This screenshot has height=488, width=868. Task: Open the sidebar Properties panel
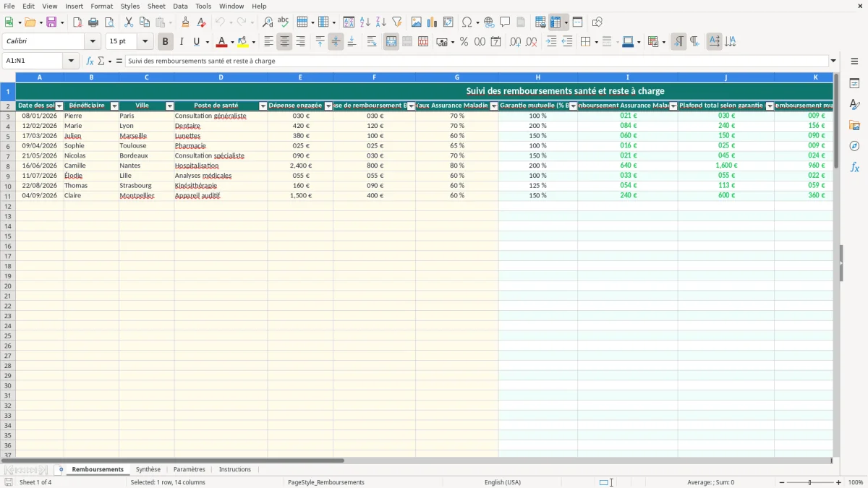click(854, 84)
